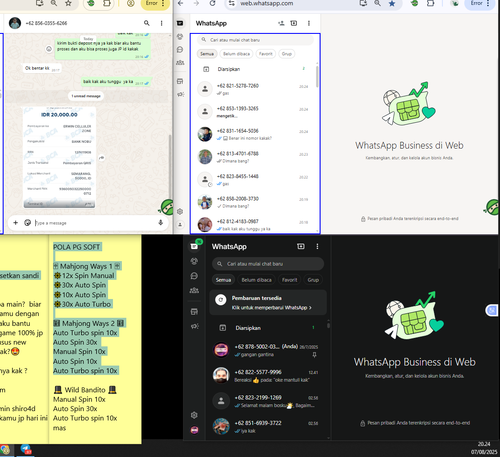Open Communities in the light WhatsApp sidebar
The image size is (500, 457).
pyautogui.click(x=180, y=62)
